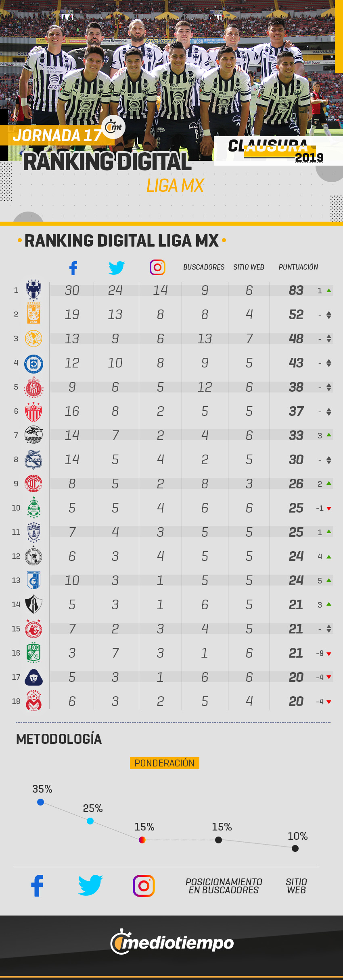Click the Facebook icon in the table header
The image size is (343, 980).
pos(73,268)
